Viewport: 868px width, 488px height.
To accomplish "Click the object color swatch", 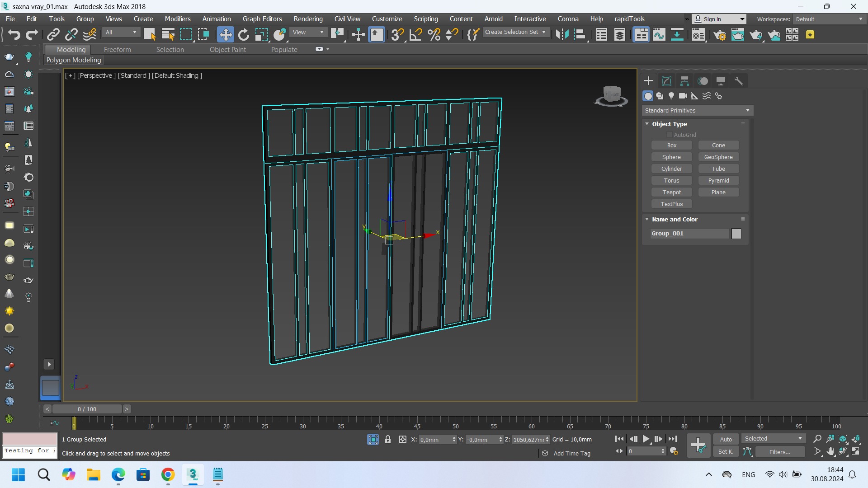I will click(x=736, y=234).
